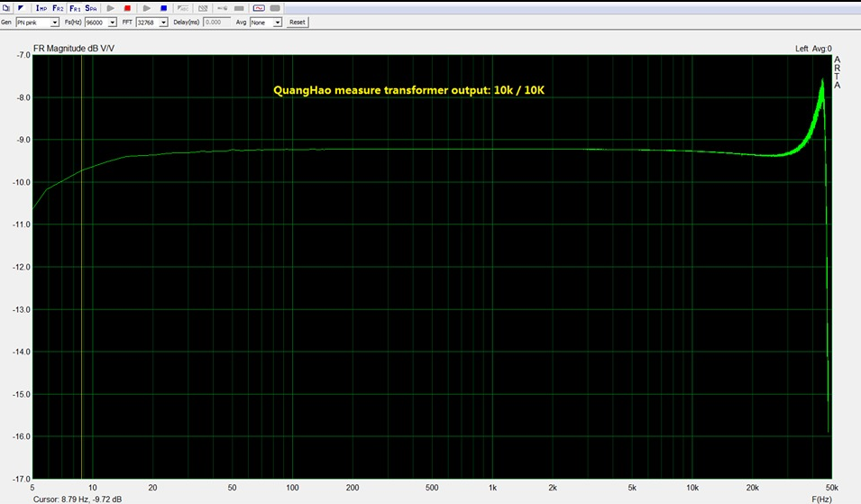Image resolution: width=861 pixels, height=504 pixels.
Task: Open the Imp impulse response mode
Action: click(41, 8)
